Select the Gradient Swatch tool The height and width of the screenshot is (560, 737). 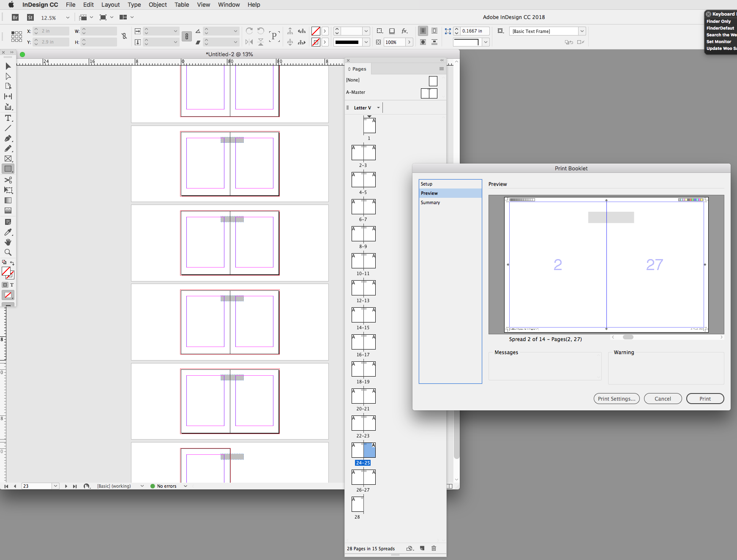click(x=8, y=200)
